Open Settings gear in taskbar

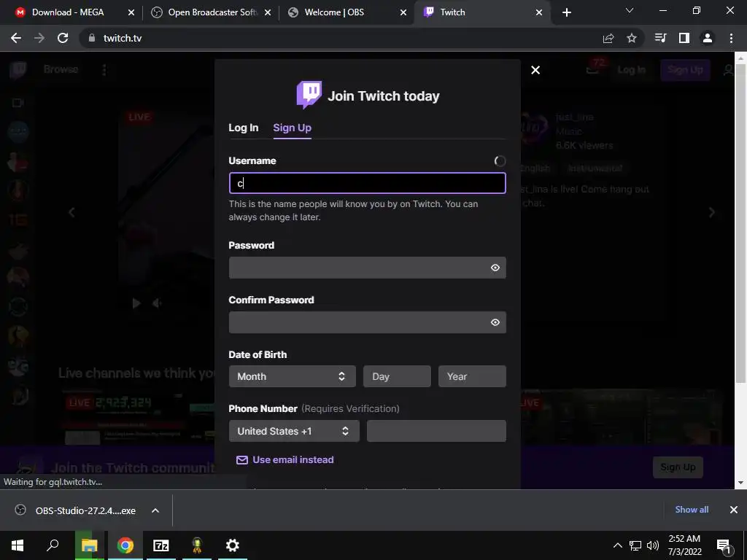[x=233, y=545]
